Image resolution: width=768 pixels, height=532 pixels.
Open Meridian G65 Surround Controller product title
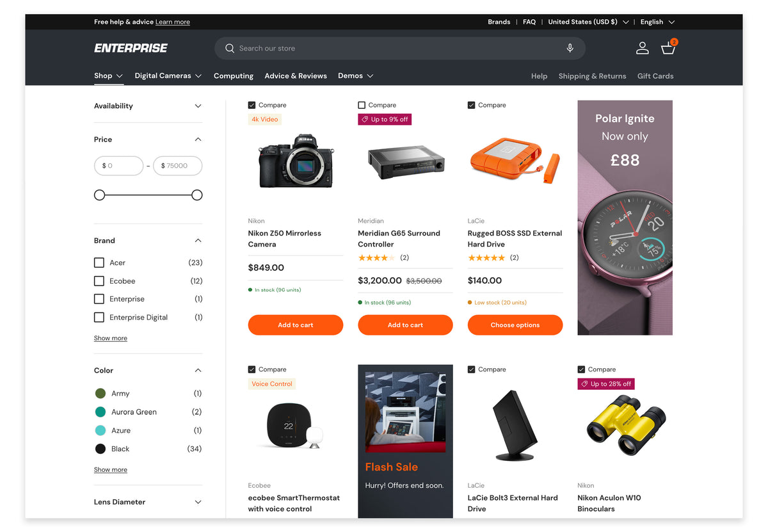pyautogui.click(x=399, y=239)
